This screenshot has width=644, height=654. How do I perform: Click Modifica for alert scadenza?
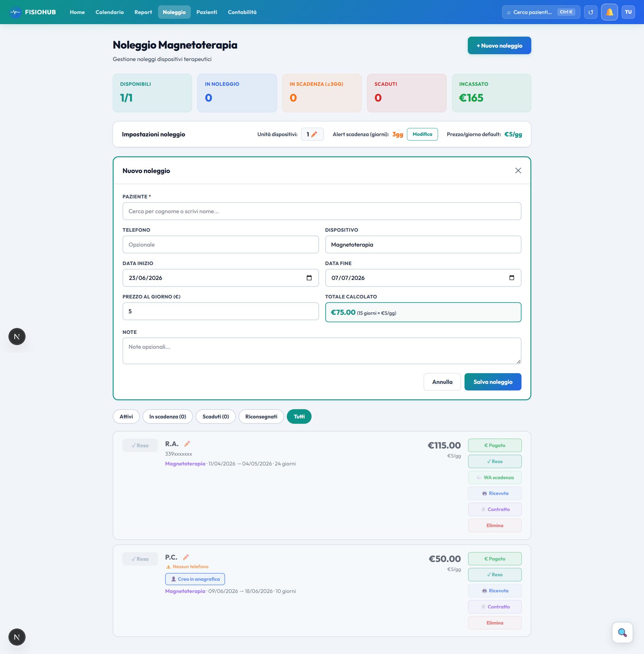tap(422, 134)
